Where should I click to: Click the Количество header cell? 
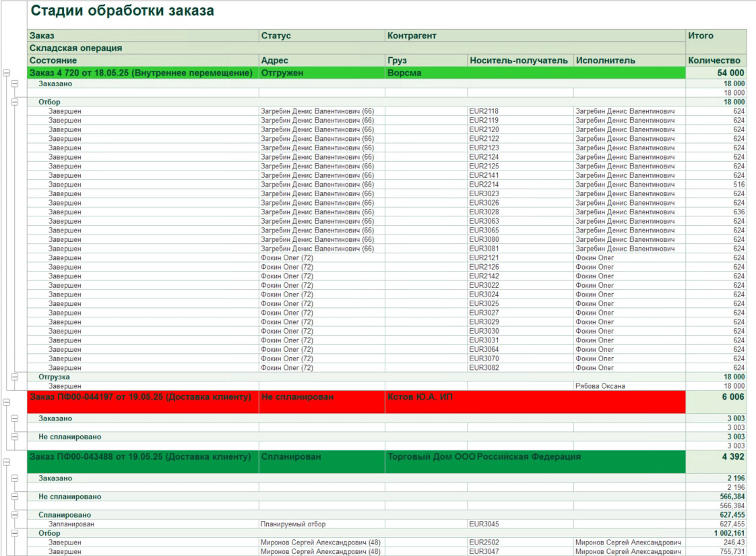point(716,60)
